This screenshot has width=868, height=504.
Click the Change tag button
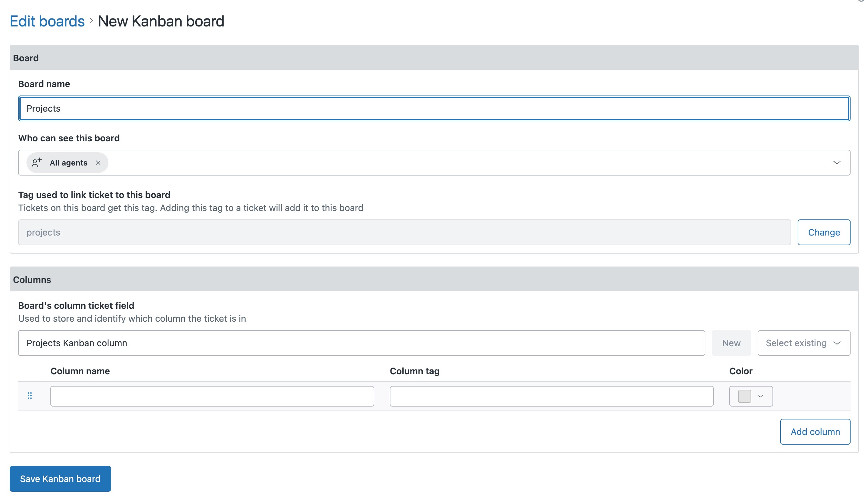pos(823,232)
